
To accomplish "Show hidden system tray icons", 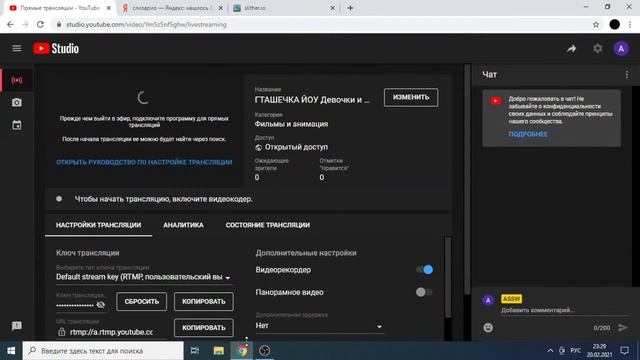I will 550,351.
